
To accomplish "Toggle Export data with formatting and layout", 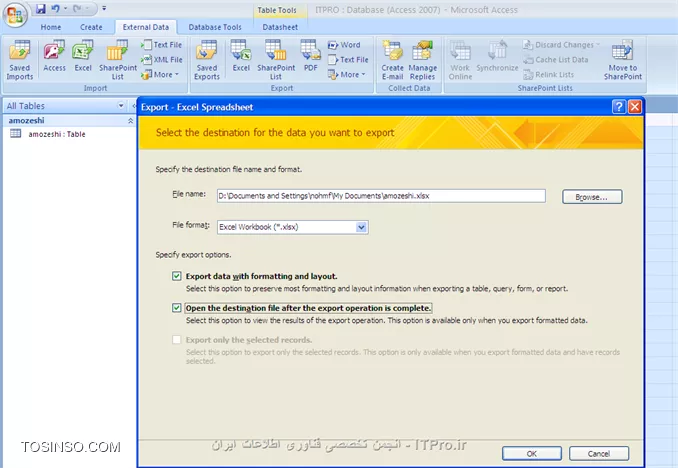I will (x=176, y=276).
